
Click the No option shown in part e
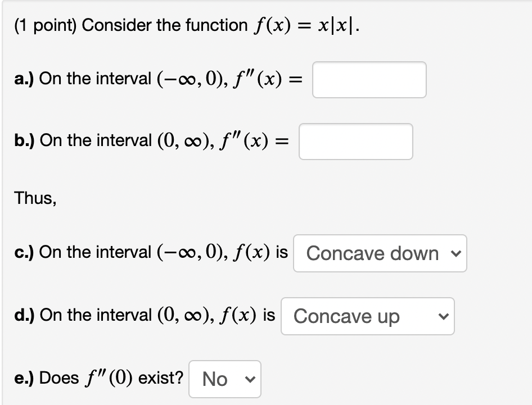[x=214, y=379]
